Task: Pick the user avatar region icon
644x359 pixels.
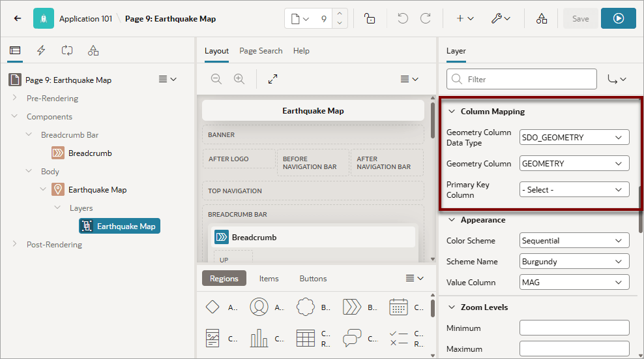Action: pyautogui.click(x=259, y=307)
